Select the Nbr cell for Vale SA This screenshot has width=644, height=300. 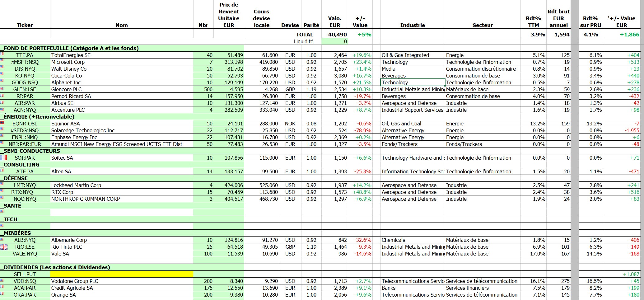[x=203, y=254]
